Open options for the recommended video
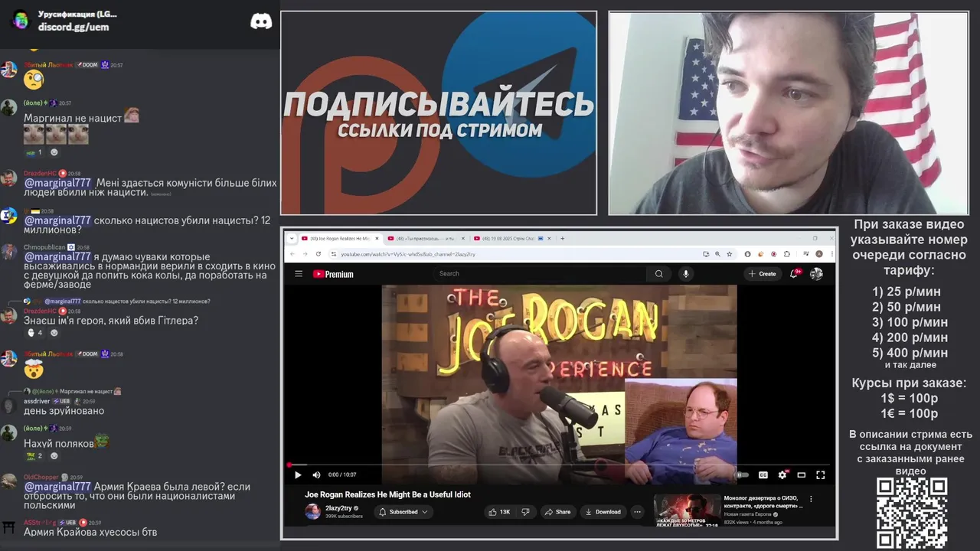Viewport: 980px width, 551px height. click(811, 499)
